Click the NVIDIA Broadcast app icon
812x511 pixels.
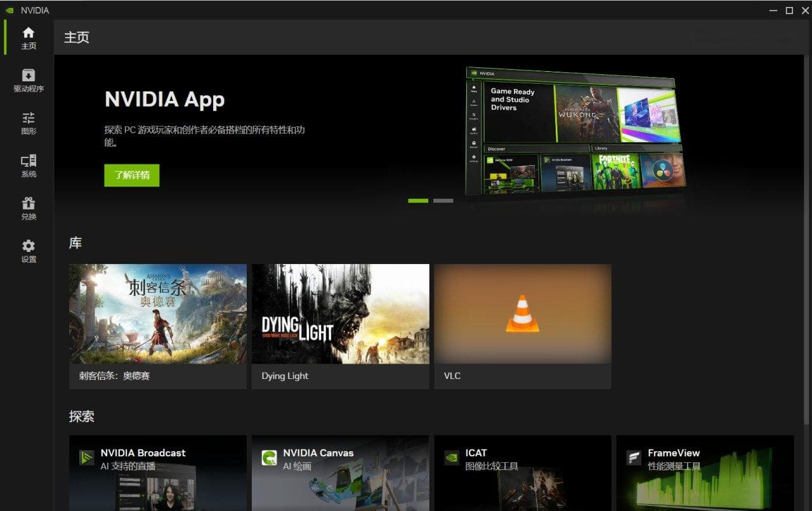(x=86, y=458)
